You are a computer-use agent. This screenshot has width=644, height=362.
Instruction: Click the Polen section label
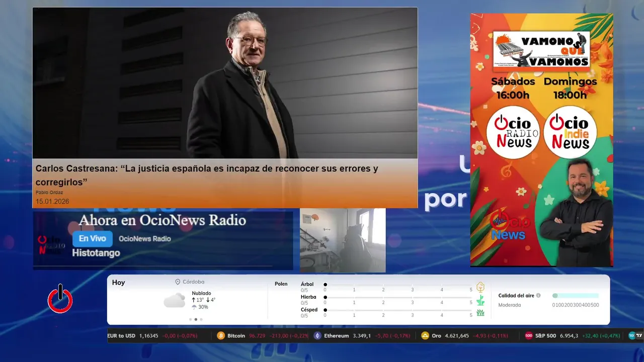(x=281, y=284)
